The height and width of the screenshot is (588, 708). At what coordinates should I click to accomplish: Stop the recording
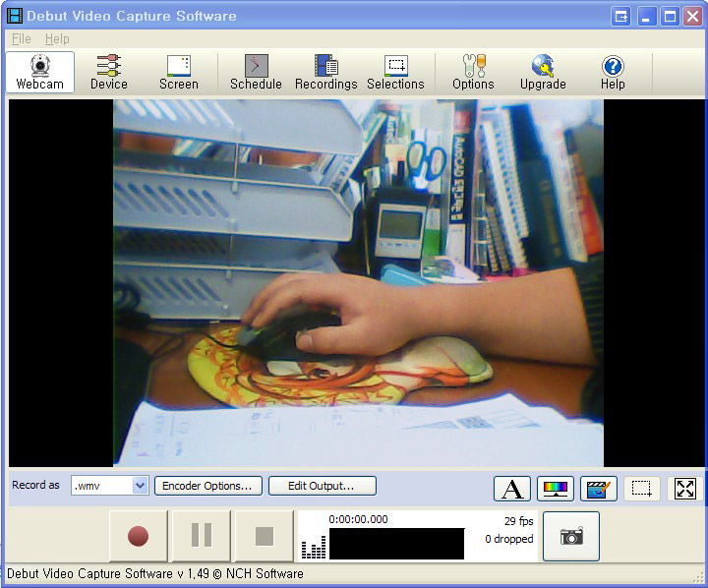pos(265,537)
